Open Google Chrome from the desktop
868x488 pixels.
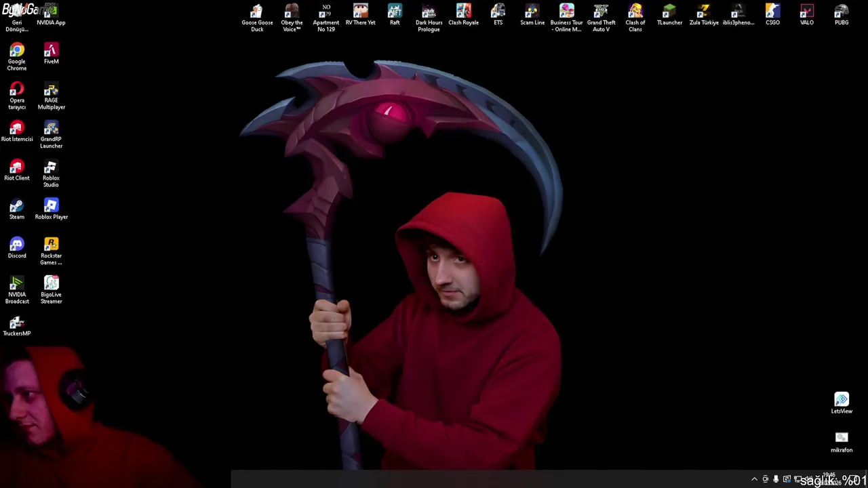pos(17,57)
